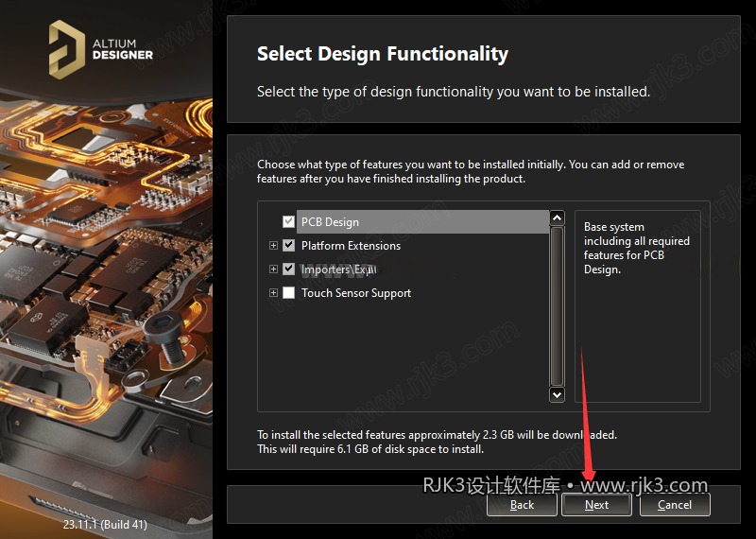The height and width of the screenshot is (539, 756).
Task: Expand the Importers\Exporters tree node
Action: tap(273, 269)
